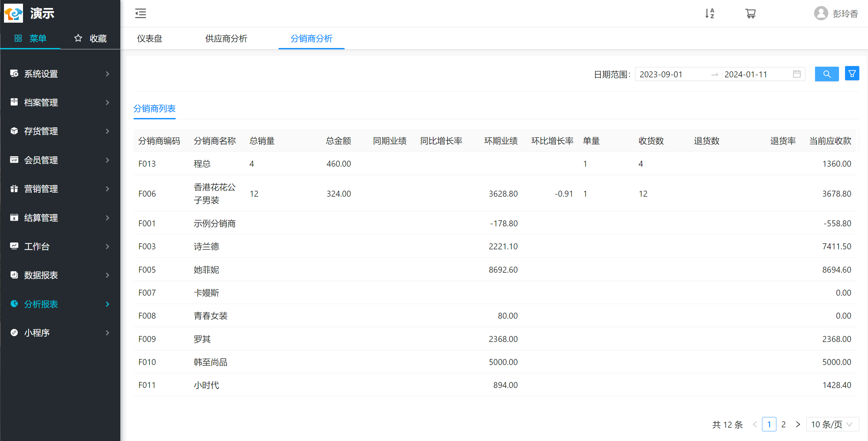Click the 韩至尚品 name cell
The width and height of the screenshot is (868, 441).
(211, 362)
